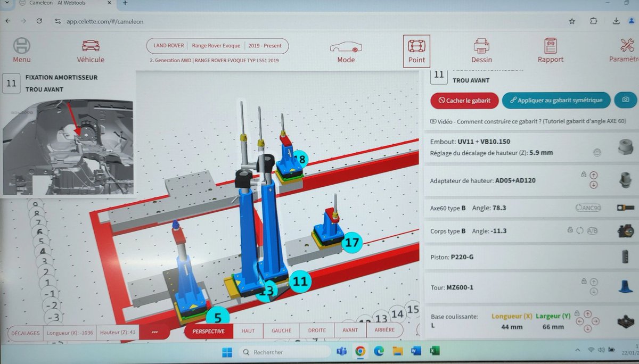Click the DÉCALAGES label

click(x=26, y=333)
